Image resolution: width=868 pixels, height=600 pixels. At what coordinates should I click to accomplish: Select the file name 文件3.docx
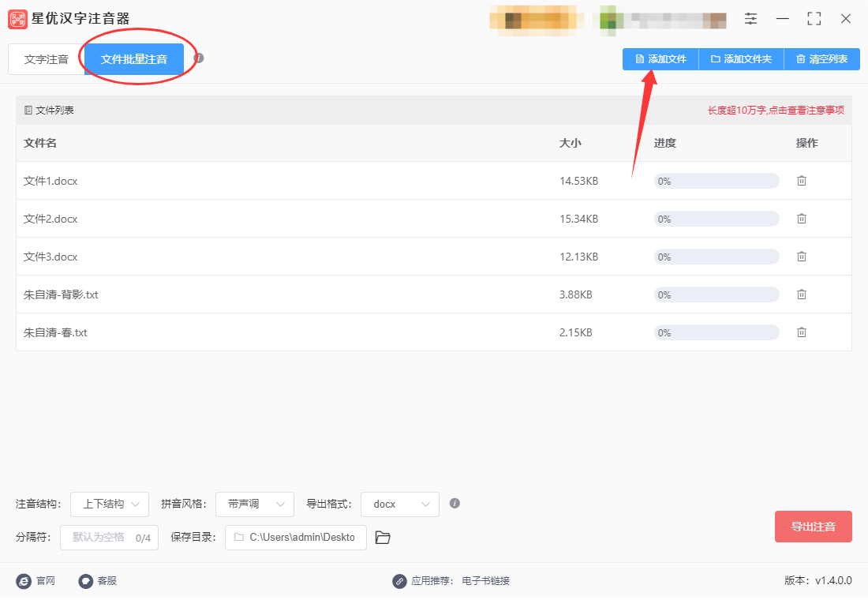click(51, 257)
